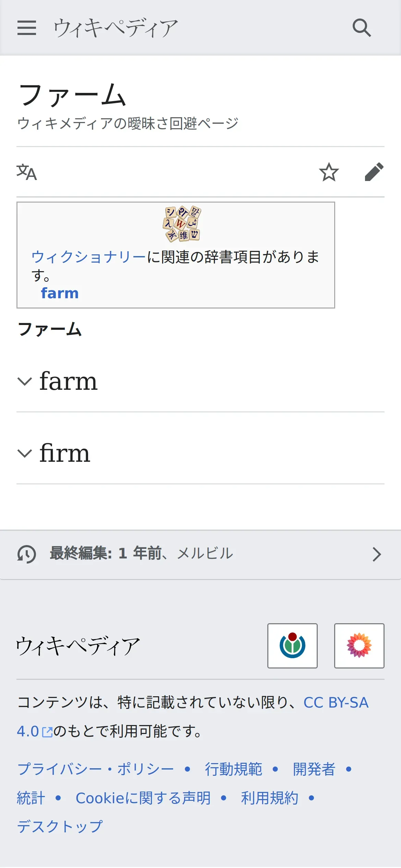Click the メルビル username in last-edit bar
Screen dimensions: 401x868
(205, 554)
